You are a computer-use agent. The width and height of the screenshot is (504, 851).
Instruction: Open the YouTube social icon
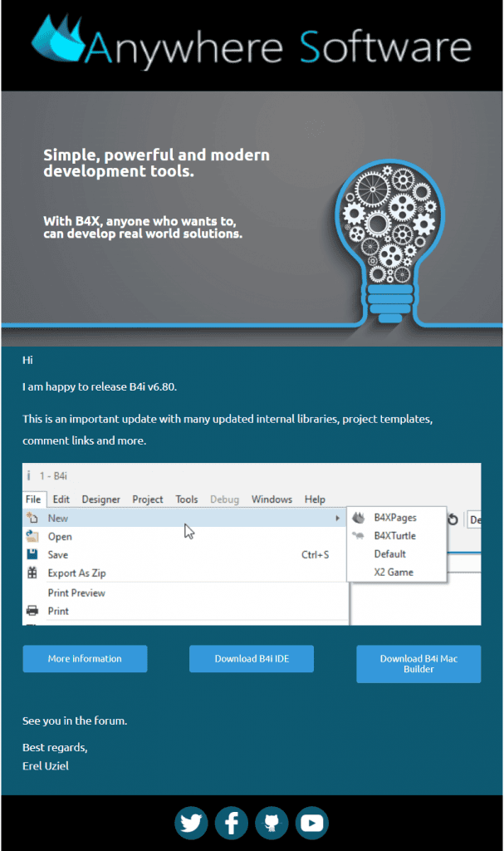coord(312,823)
